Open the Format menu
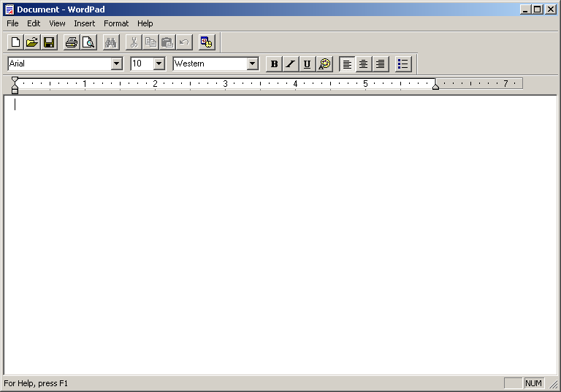 coord(115,23)
